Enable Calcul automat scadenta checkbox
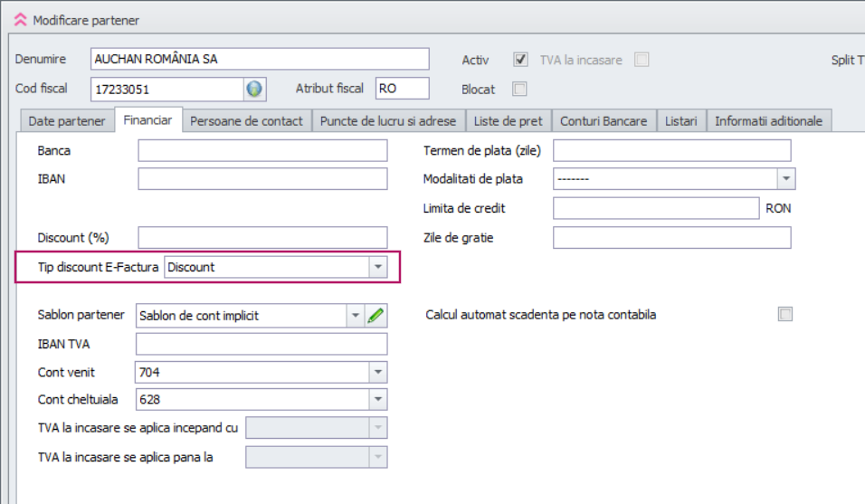The height and width of the screenshot is (504, 865). point(785,315)
